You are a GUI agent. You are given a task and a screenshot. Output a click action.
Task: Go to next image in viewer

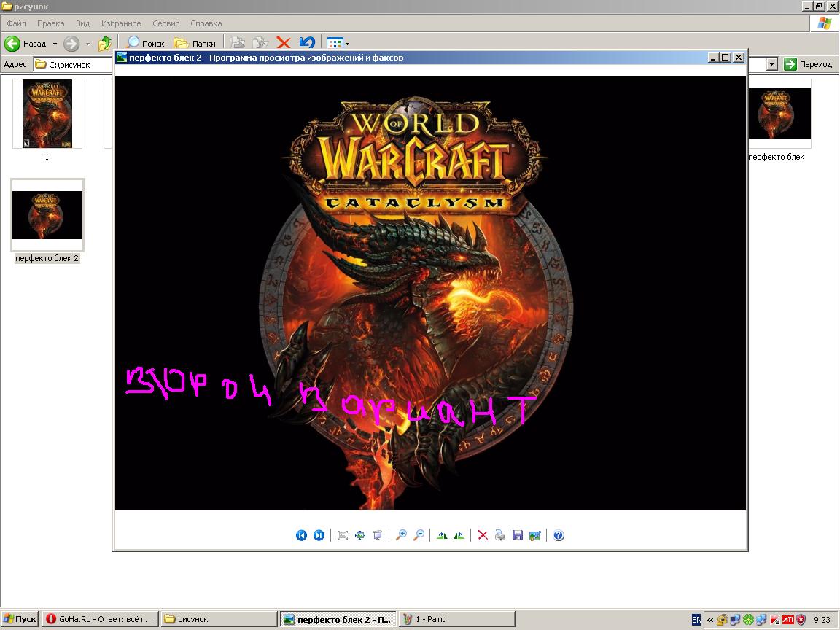click(319, 535)
